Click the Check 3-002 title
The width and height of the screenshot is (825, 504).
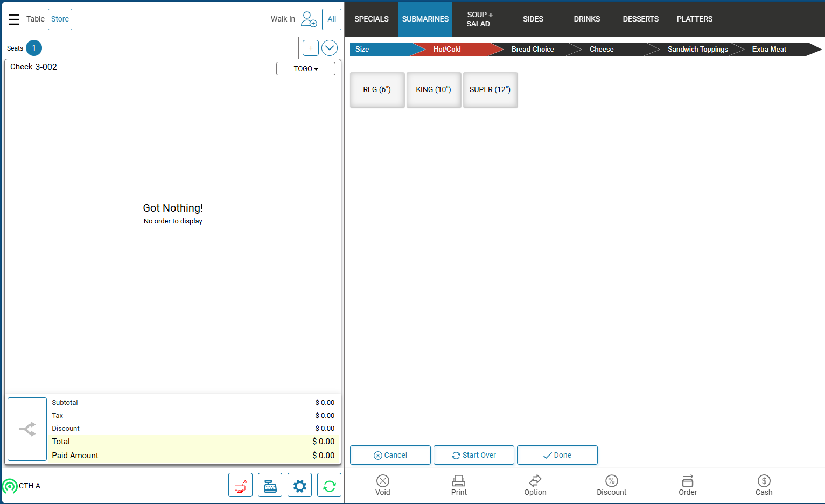(33, 67)
